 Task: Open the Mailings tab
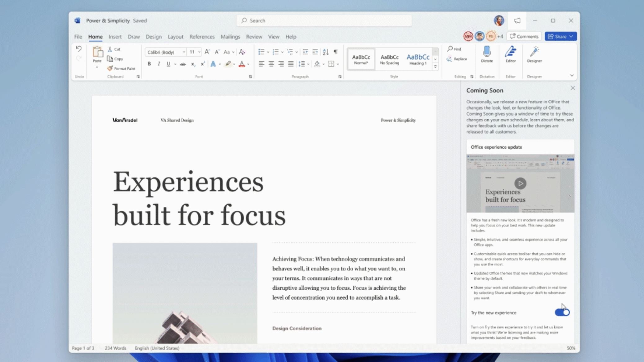(230, 37)
